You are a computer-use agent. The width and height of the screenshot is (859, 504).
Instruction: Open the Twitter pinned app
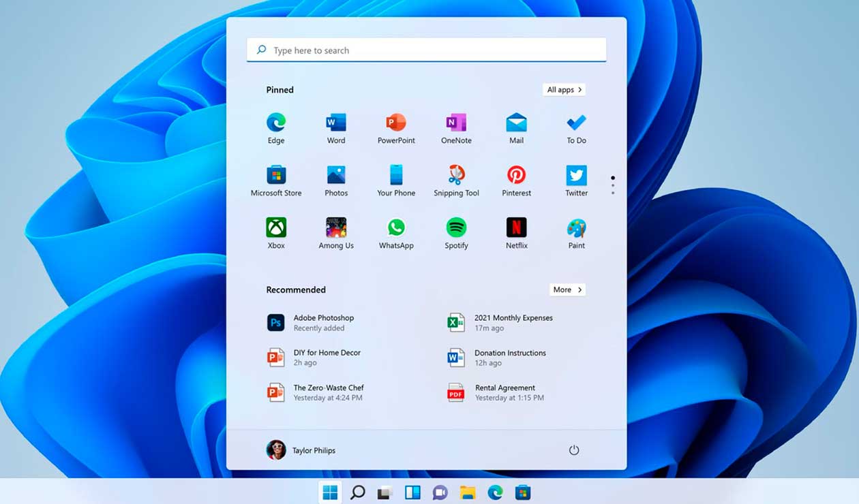tap(576, 181)
